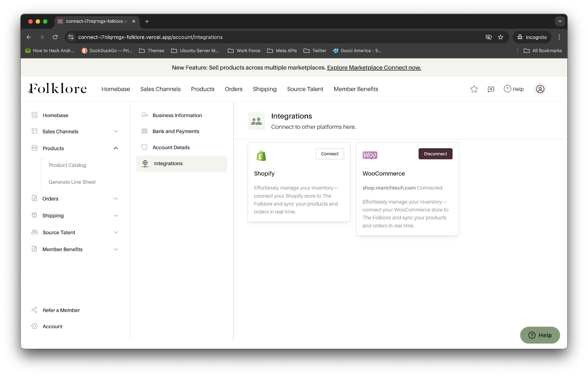Open Homebase in top navigation
The width and height of the screenshot is (588, 376).
click(116, 89)
